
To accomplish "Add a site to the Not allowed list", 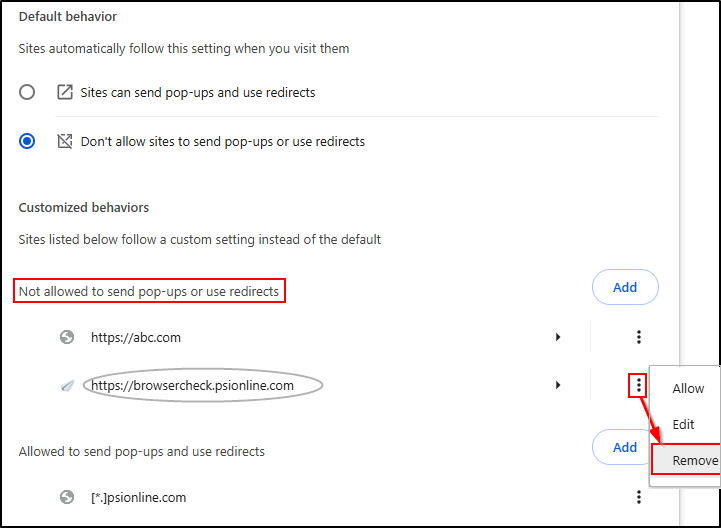I will click(625, 287).
